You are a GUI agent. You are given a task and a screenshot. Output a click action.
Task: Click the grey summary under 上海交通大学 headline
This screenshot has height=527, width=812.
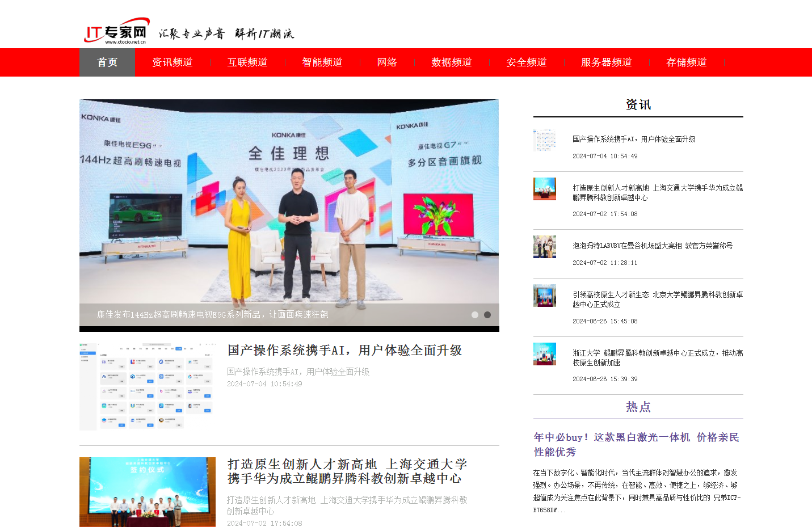click(x=347, y=505)
